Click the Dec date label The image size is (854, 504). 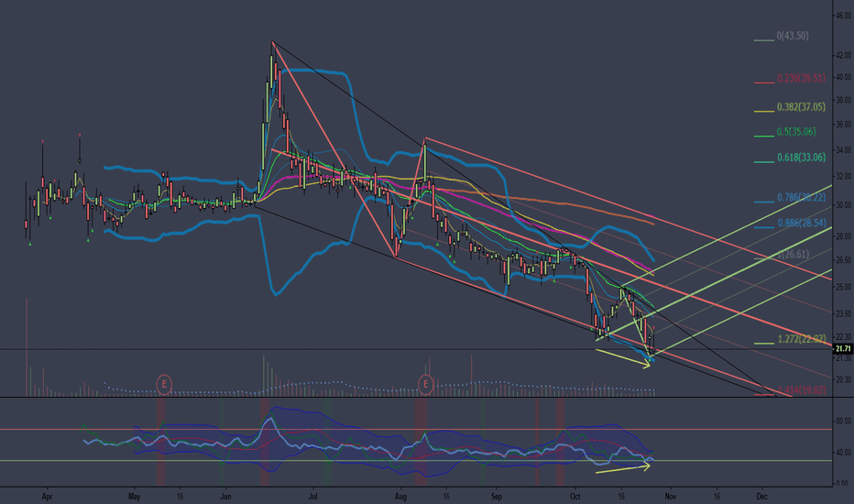(x=761, y=497)
